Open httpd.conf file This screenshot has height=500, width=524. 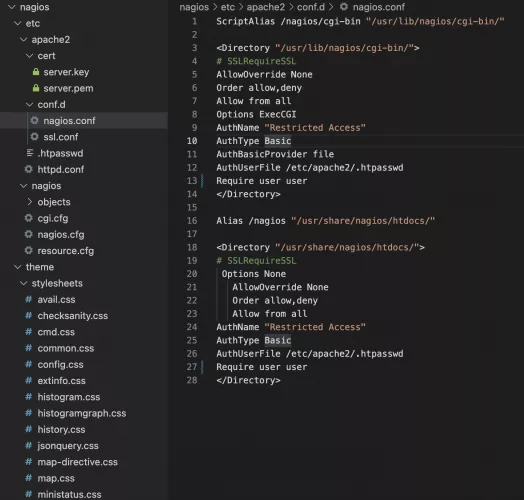(60, 170)
